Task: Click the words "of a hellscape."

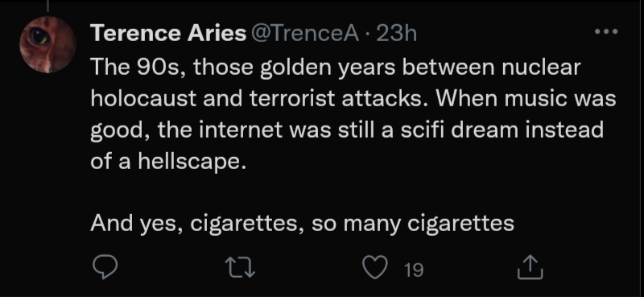Action: (x=168, y=162)
